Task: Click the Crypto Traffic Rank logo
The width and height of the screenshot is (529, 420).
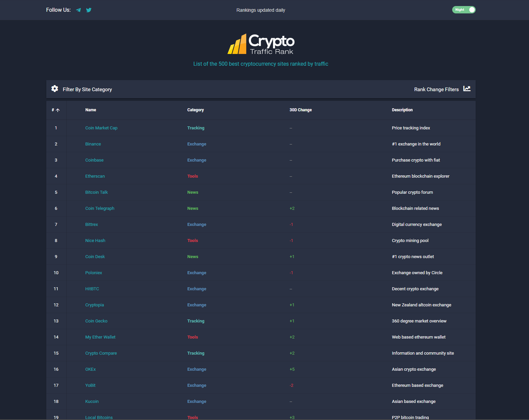Action: click(261, 44)
